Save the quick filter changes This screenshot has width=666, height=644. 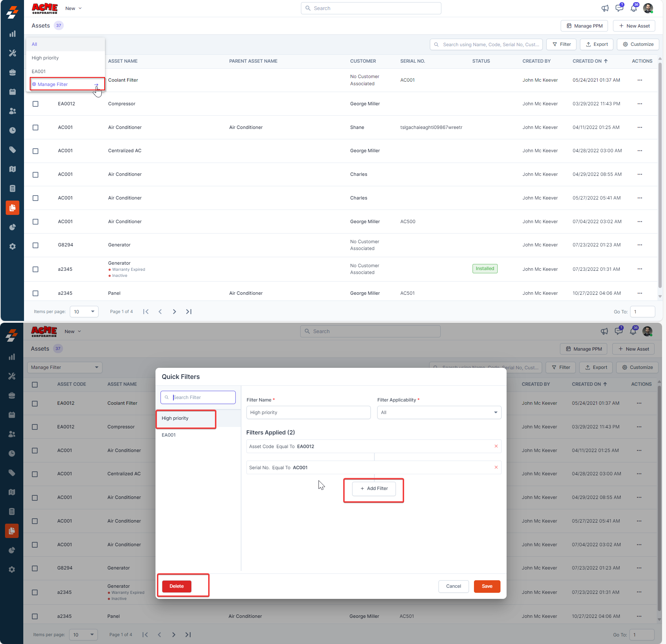coord(487,586)
